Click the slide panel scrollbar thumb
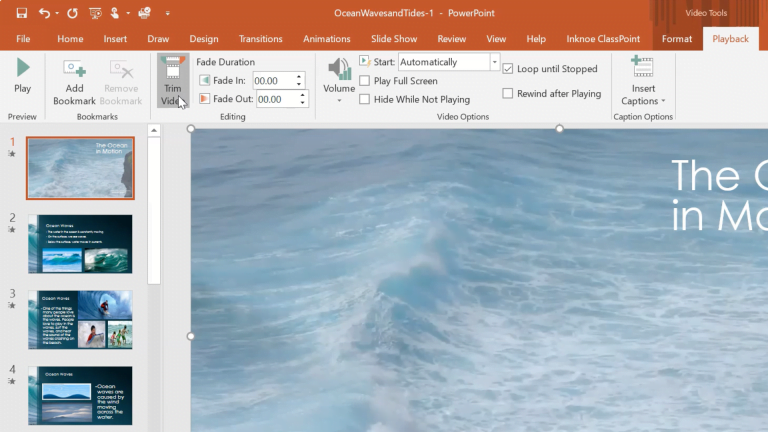The width and height of the screenshot is (768, 432). click(x=154, y=211)
